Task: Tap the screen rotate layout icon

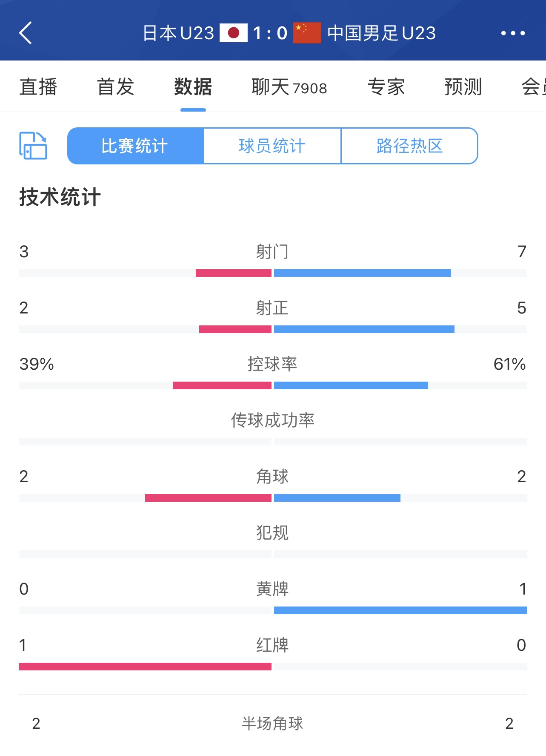Action: tap(33, 146)
